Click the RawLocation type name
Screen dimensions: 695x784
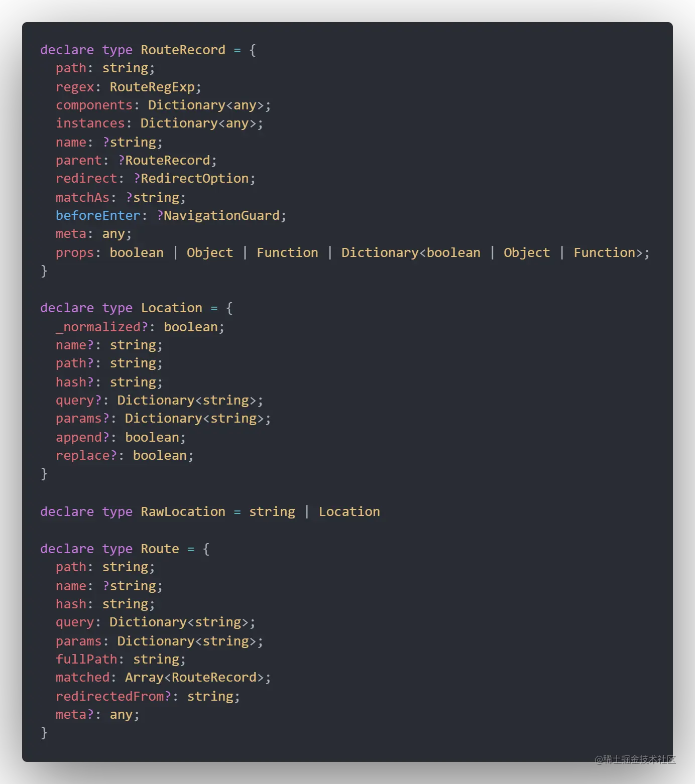coord(183,512)
